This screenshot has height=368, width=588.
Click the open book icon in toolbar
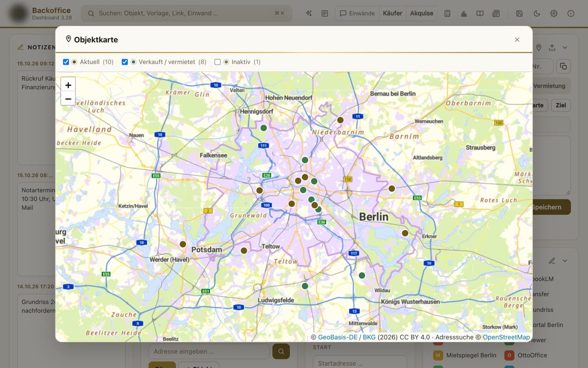480,13
